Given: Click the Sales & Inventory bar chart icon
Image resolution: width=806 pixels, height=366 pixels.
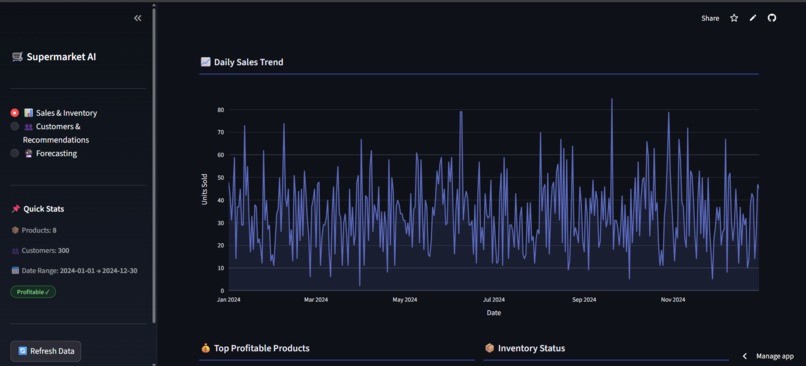Looking at the screenshot, I should (28, 113).
